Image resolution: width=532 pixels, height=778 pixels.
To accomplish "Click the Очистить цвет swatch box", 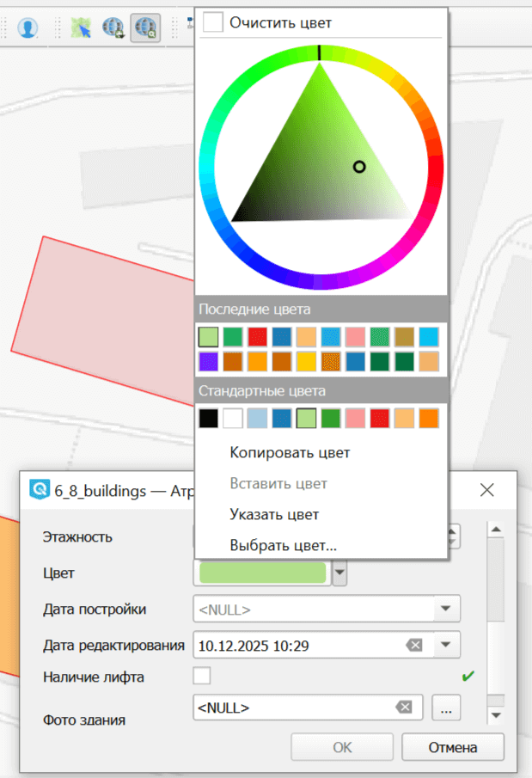I will pyautogui.click(x=213, y=22).
